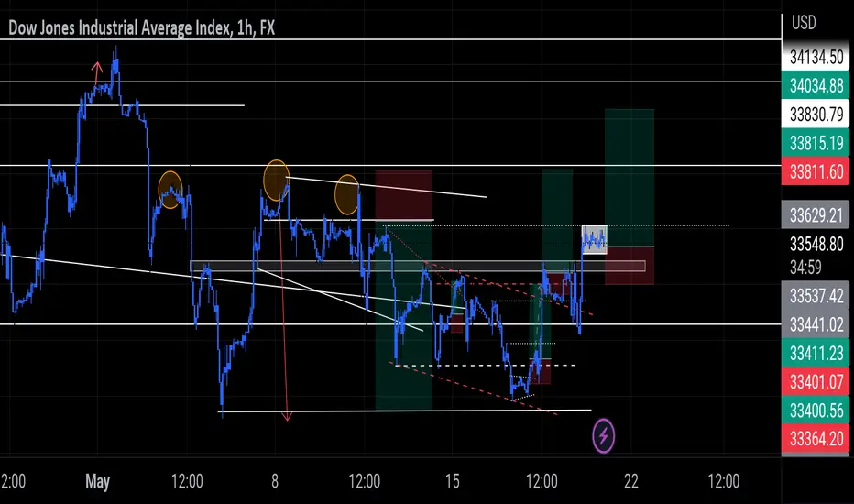The image size is (854, 504).
Task: Click the 22 date label on time axis
Action: coord(630,481)
